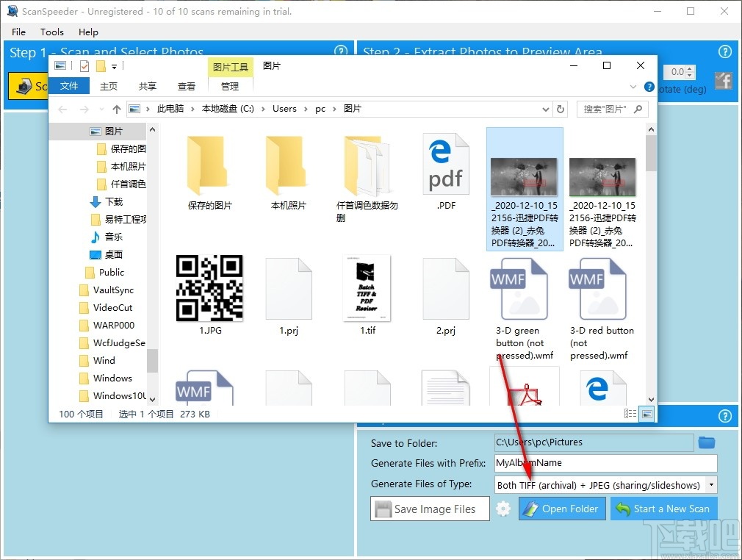Image resolution: width=742 pixels, height=560 pixels.
Task: Refresh the current Explorer folder
Action: pos(561,110)
